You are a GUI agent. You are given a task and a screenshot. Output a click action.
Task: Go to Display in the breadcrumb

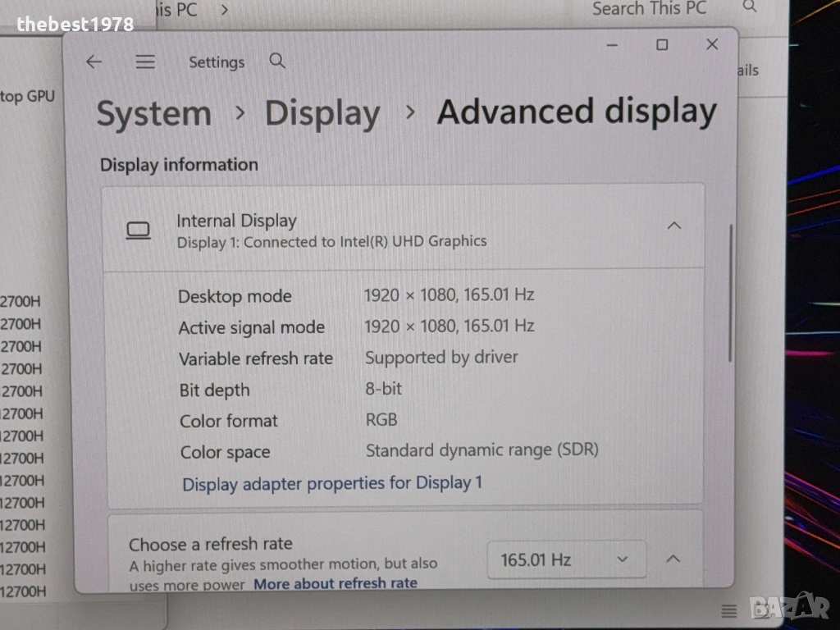[322, 114]
